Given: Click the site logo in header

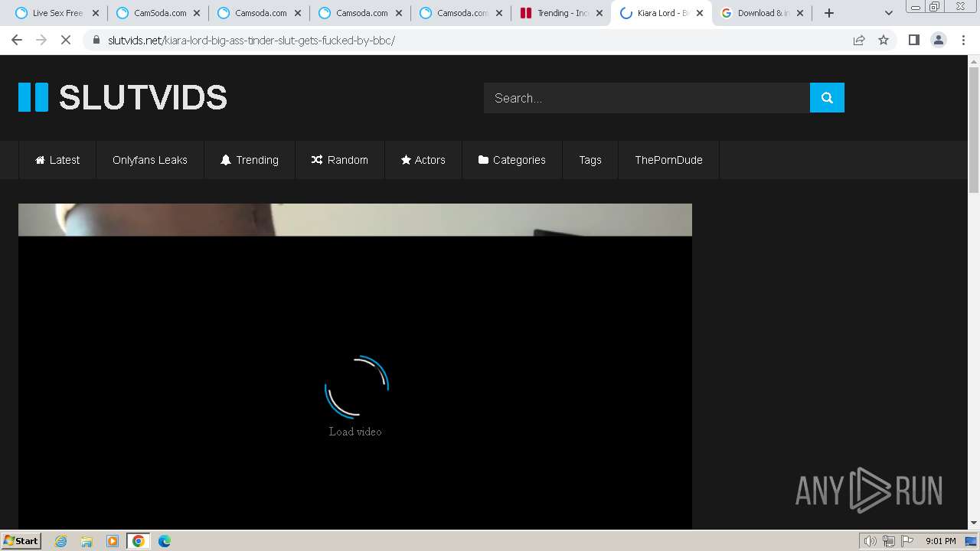Looking at the screenshot, I should point(122,97).
